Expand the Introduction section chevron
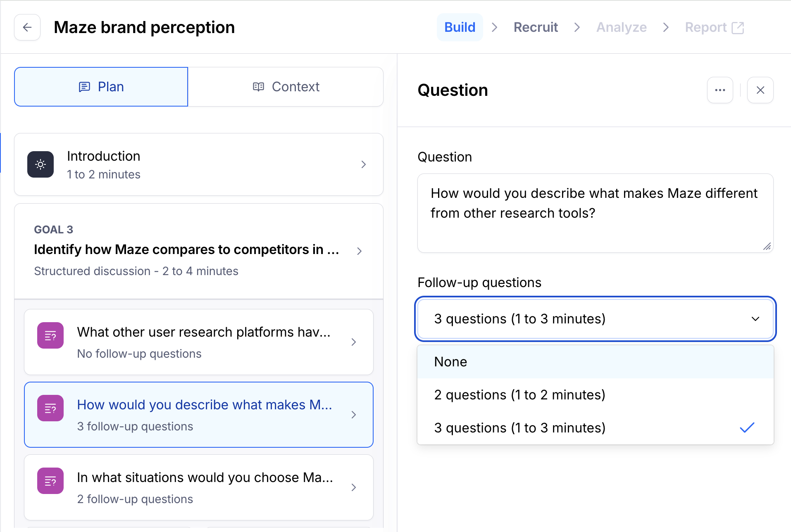The height and width of the screenshot is (532, 791). (363, 164)
